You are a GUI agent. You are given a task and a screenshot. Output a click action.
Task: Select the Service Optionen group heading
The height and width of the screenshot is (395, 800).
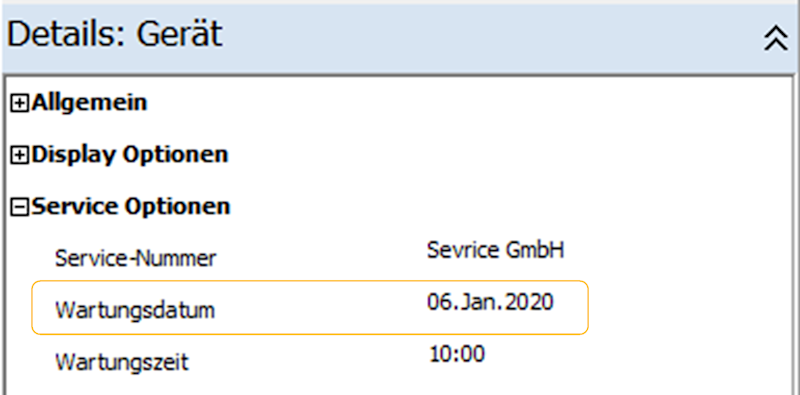point(131,207)
